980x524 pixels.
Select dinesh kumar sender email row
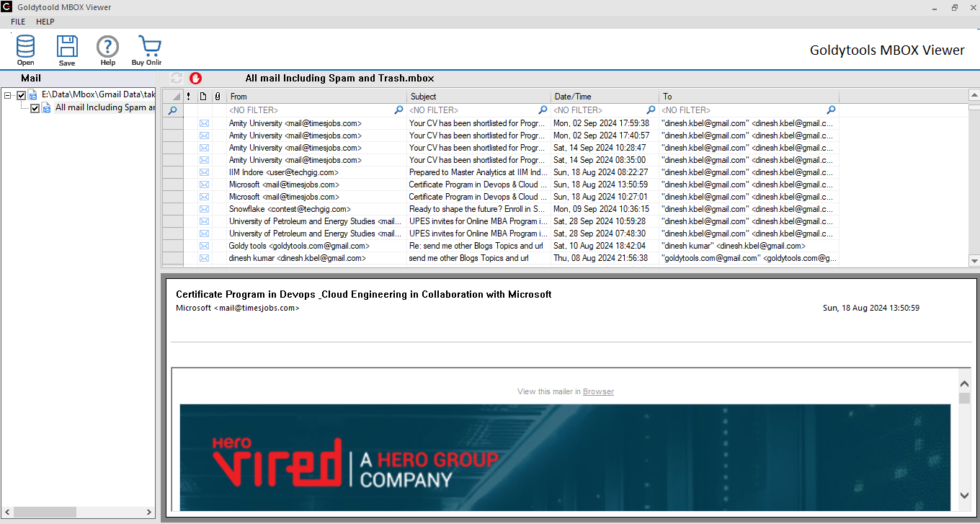[x=501, y=258]
